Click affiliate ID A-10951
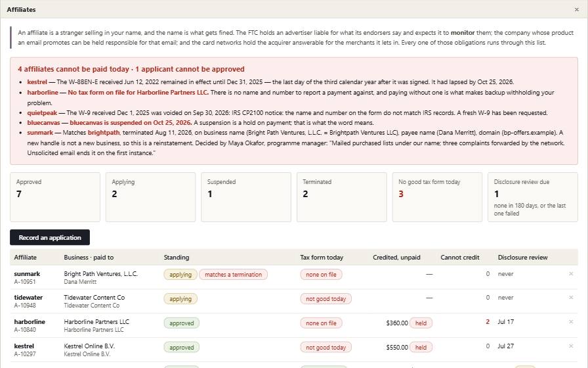Image resolution: width=588 pixels, height=368 pixels. [25, 282]
